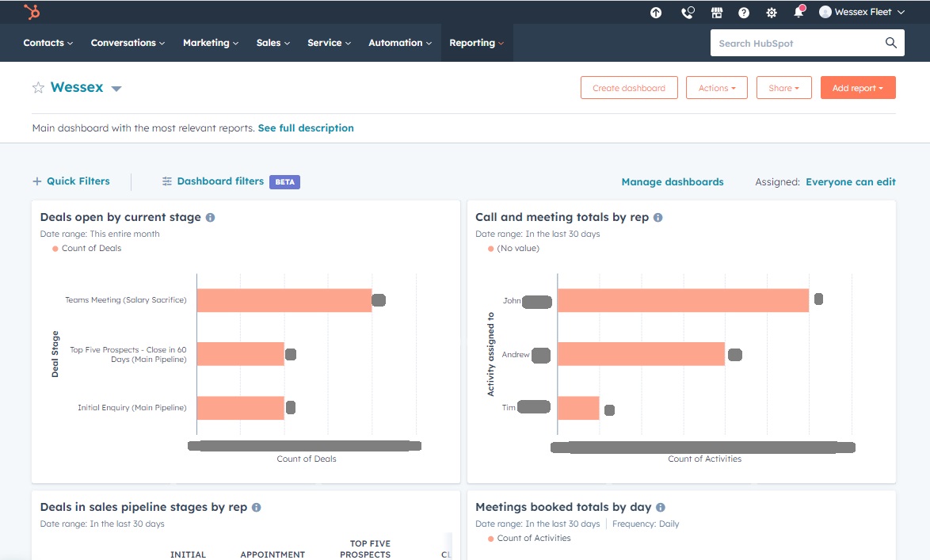This screenshot has width=930, height=560.
Task: Open the settings gear icon
Action: point(772,13)
